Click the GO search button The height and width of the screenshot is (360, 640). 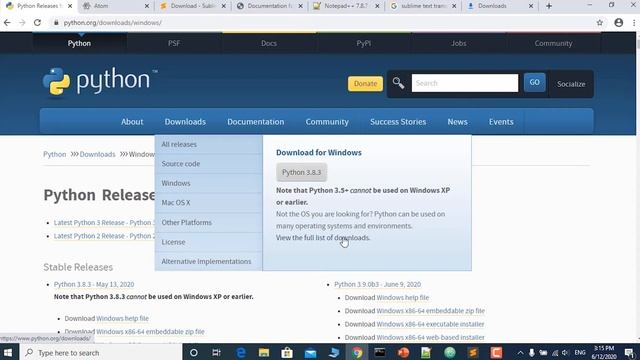[534, 82]
